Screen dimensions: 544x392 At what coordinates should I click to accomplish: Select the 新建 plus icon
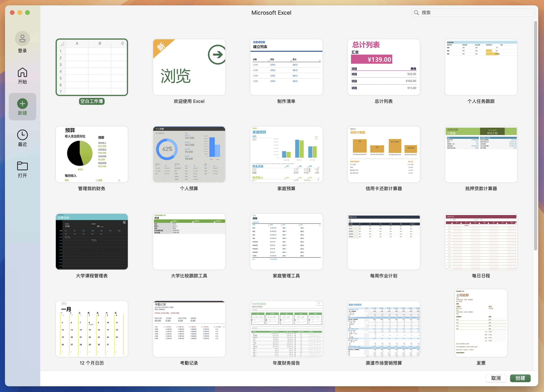tap(22, 103)
